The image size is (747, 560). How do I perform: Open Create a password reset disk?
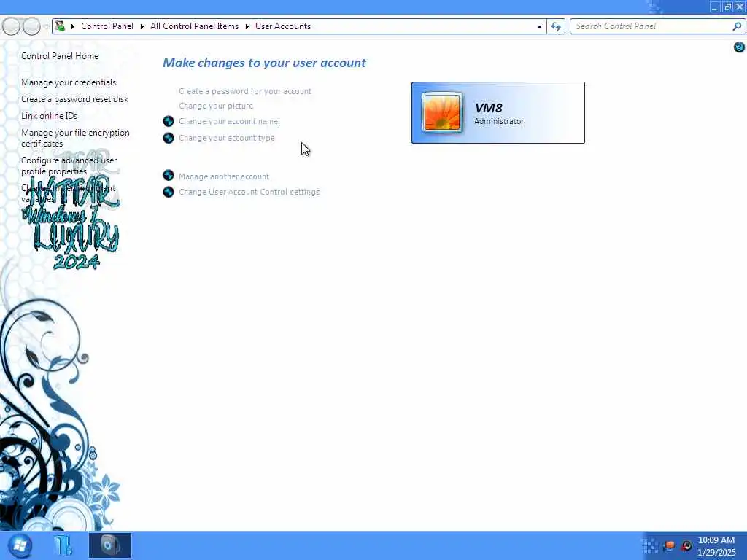pos(75,99)
